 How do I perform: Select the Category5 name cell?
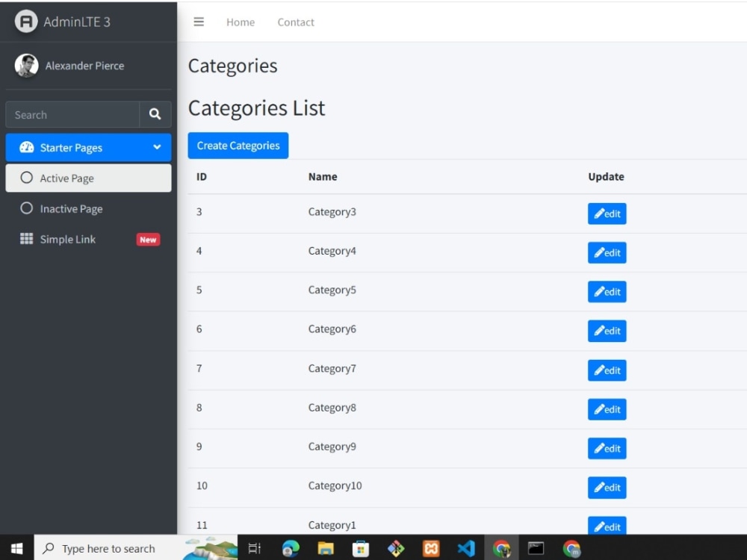coord(332,290)
